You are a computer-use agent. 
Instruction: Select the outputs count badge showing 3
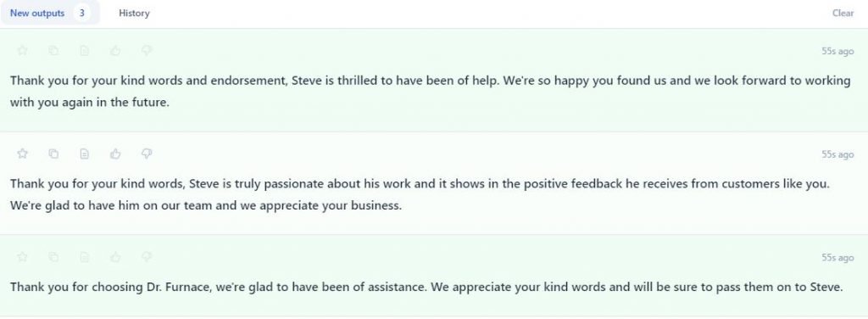tap(82, 14)
